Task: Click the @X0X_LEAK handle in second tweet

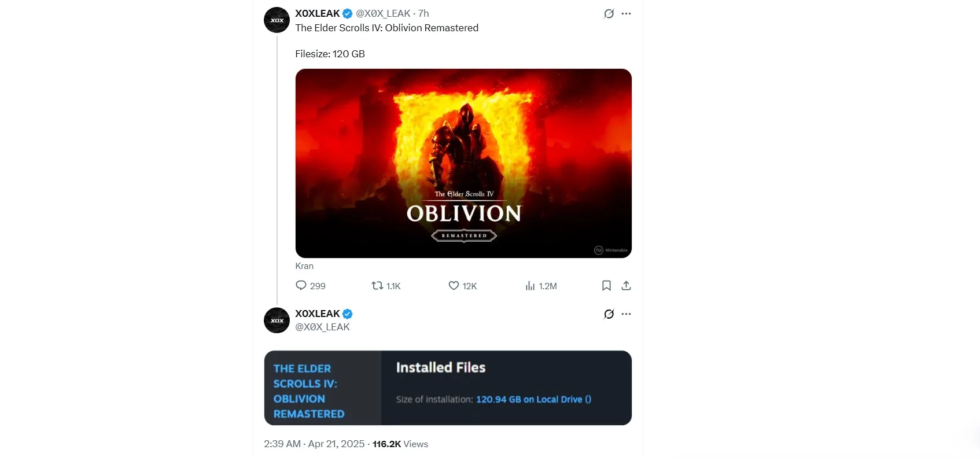Action: [322, 327]
